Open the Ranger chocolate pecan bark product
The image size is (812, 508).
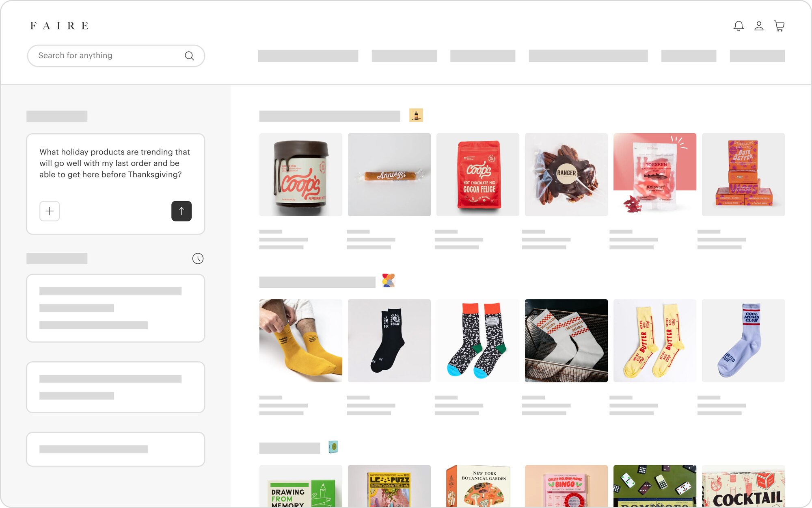pyautogui.click(x=566, y=175)
